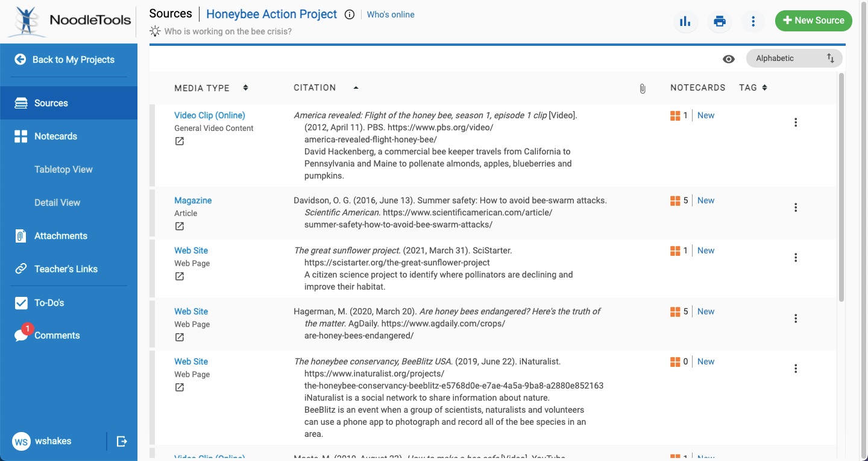The width and height of the screenshot is (868, 461).
Task: Click the green New Source button
Action: coord(813,21)
